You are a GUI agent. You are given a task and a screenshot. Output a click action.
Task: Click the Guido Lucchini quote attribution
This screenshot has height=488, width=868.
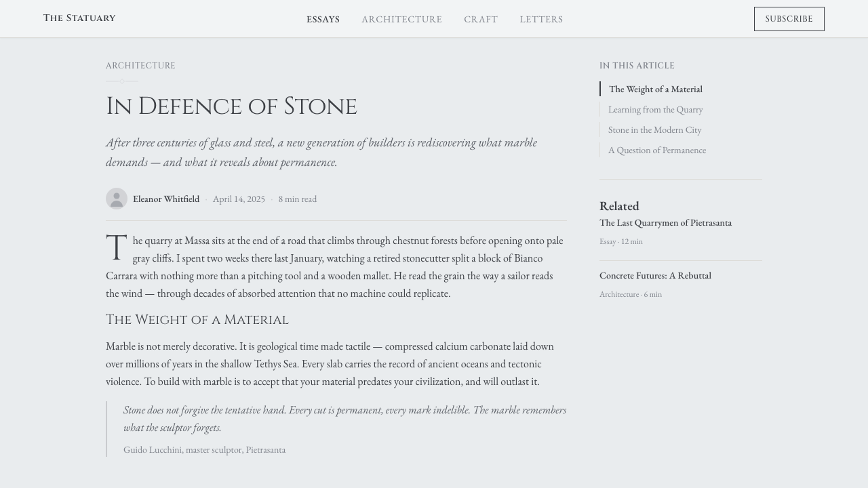(204, 450)
